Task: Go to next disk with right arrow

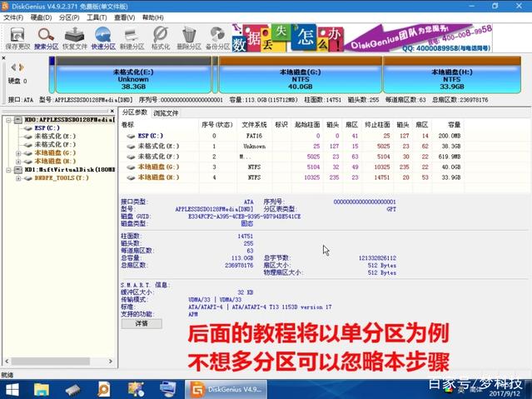Action: point(22,67)
